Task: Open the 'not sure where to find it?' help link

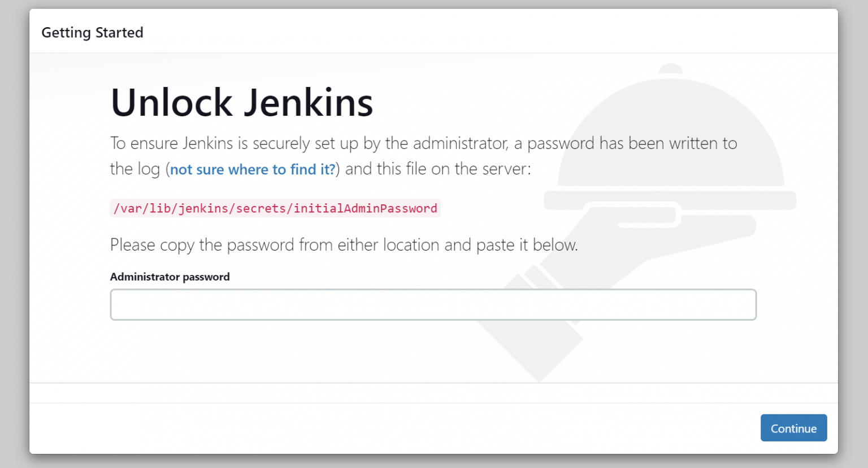Action: pos(252,169)
